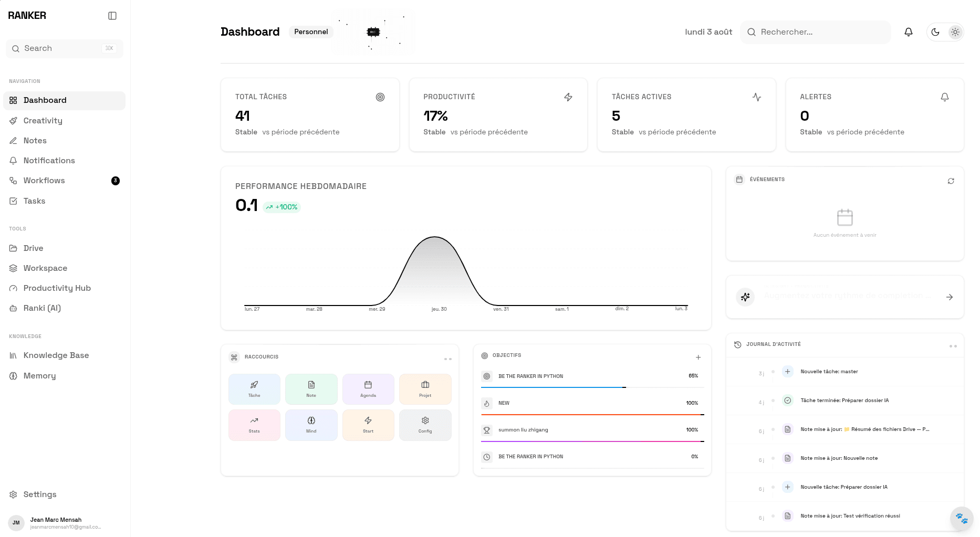
Task: Open the Tâche shortcut
Action: coord(254,389)
